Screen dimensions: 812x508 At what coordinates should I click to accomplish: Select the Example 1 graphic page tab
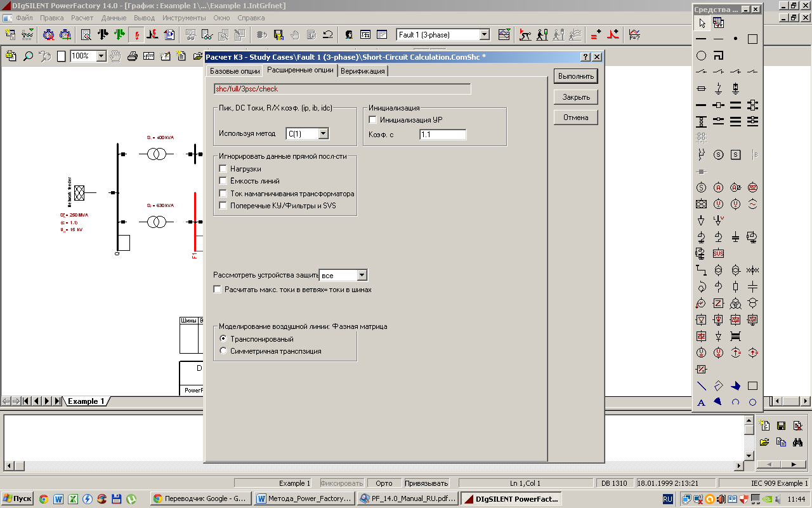tap(86, 401)
